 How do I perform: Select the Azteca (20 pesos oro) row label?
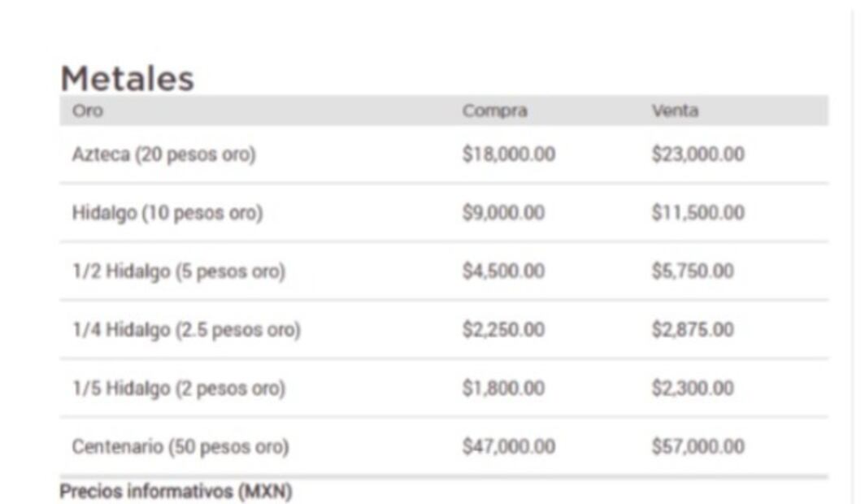click(x=164, y=154)
